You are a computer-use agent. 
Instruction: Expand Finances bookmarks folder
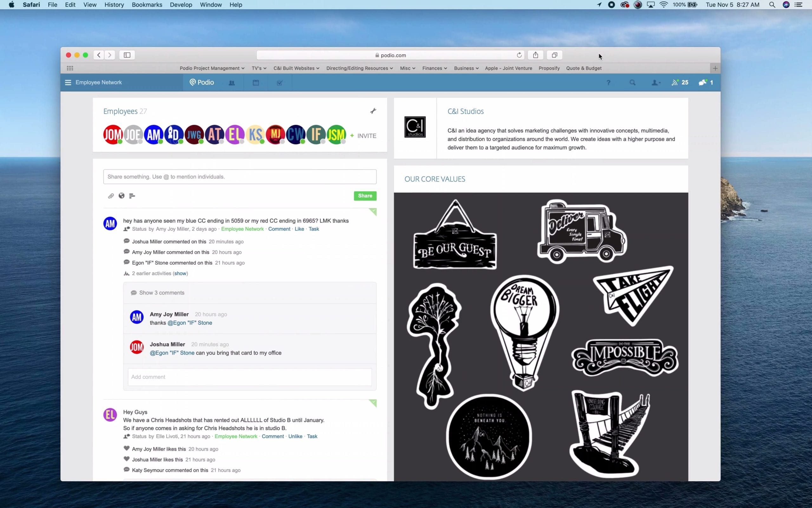(435, 68)
